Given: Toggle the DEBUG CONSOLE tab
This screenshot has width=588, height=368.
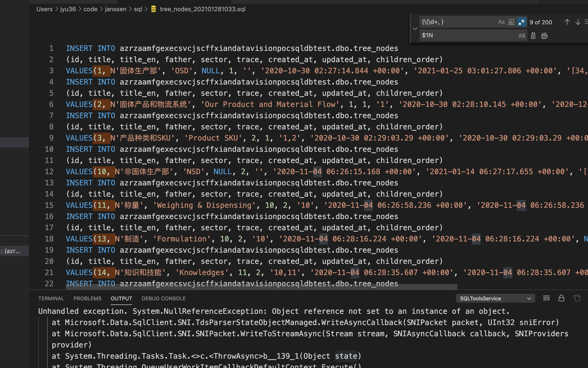Looking at the screenshot, I should point(164,298).
